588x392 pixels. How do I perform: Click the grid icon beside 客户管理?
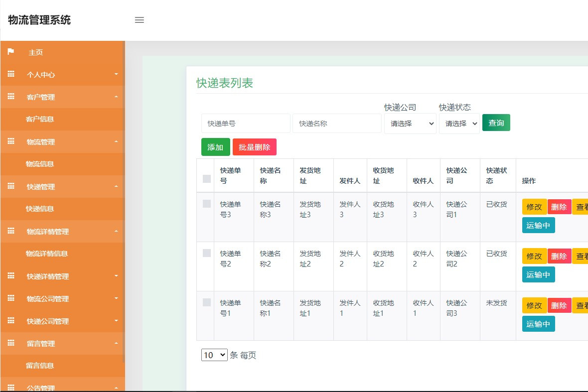click(11, 97)
